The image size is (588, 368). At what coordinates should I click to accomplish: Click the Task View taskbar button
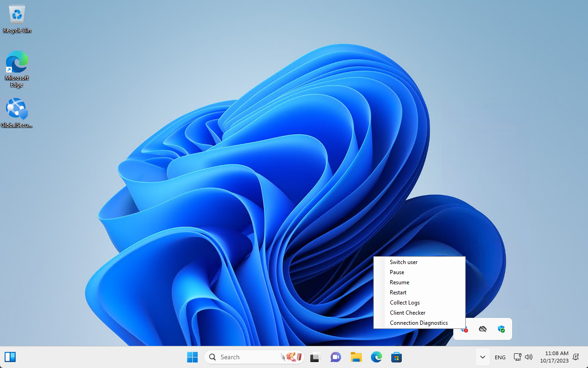tap(315, 357)
